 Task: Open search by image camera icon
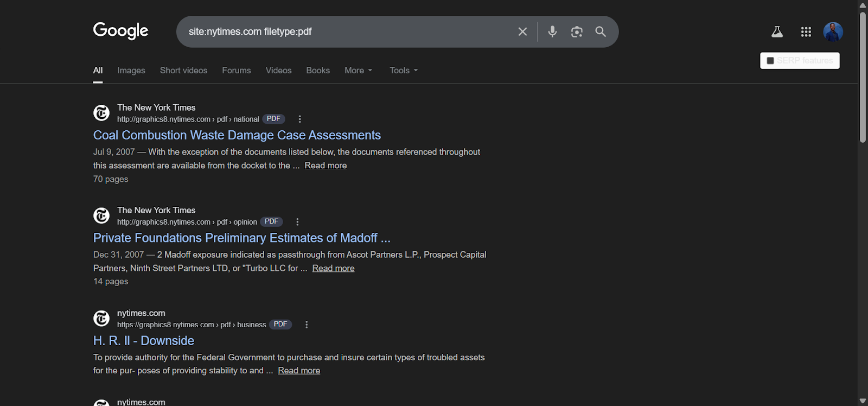pos(577,31)
